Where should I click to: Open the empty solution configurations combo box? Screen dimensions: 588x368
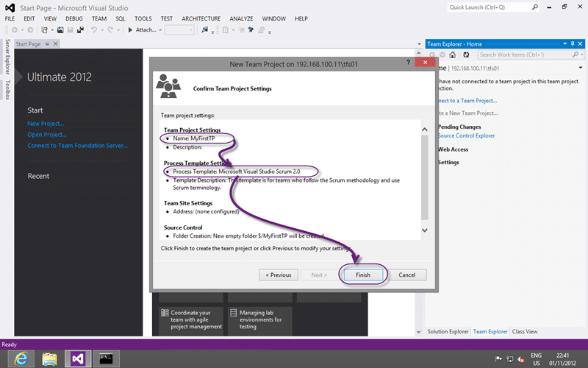[x=179, y=30]
